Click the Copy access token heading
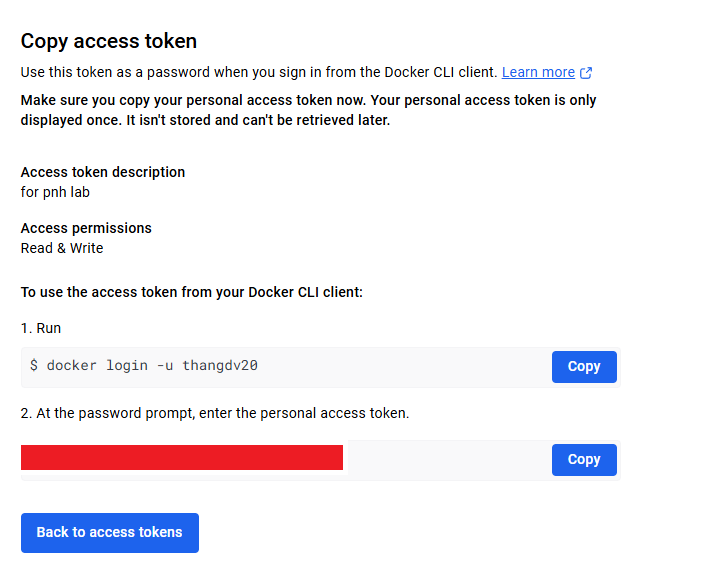Screen dimensions: 716x572 click(109, 41)
